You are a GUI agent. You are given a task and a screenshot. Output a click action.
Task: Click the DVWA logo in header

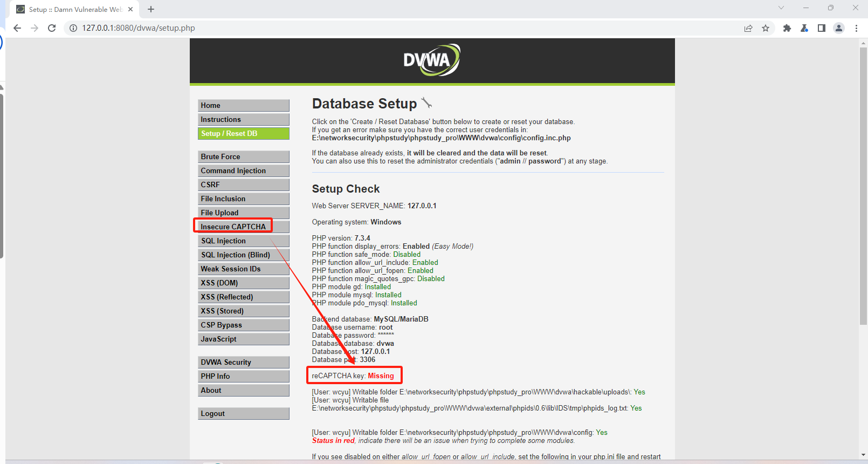(x=432, y=60)
